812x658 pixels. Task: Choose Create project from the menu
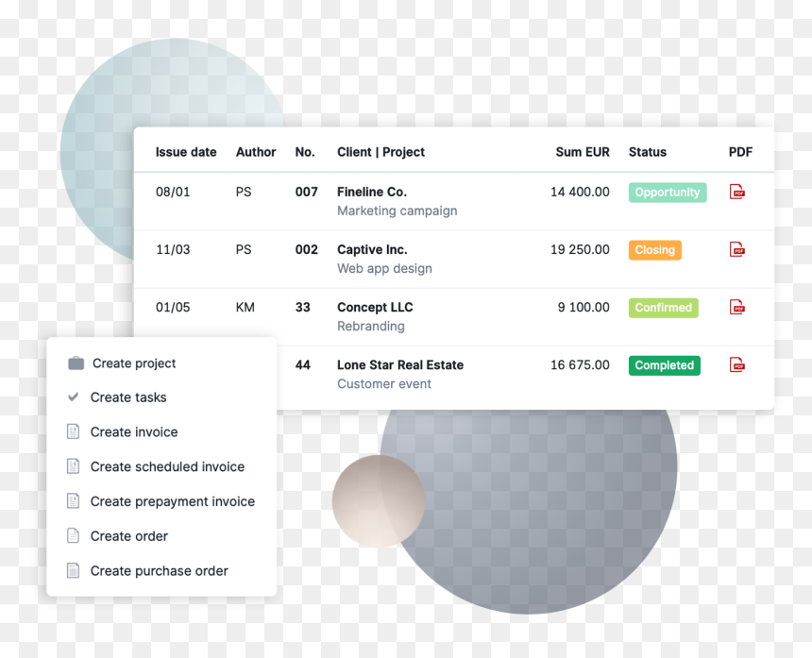[134, 363]
